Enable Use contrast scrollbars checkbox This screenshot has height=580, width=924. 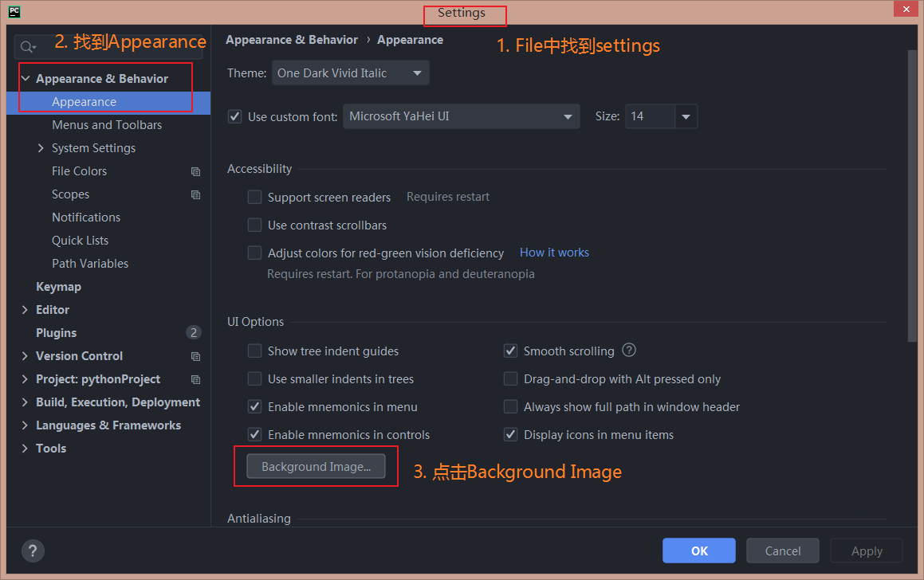pyautogui.click(x=254, y=225)
